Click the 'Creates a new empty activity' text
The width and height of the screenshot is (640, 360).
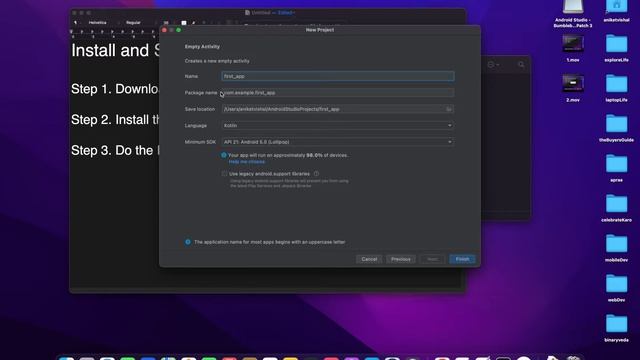217,61
